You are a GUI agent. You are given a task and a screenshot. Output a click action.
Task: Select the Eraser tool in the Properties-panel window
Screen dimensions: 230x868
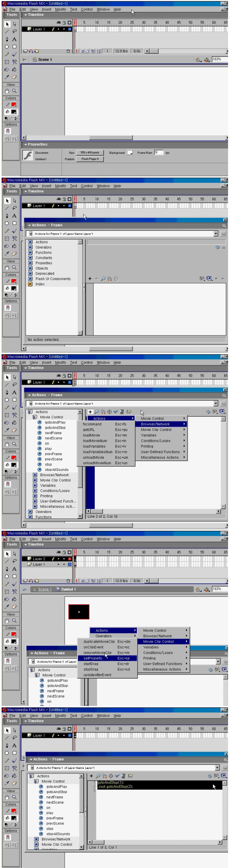(x=15, y=77)
